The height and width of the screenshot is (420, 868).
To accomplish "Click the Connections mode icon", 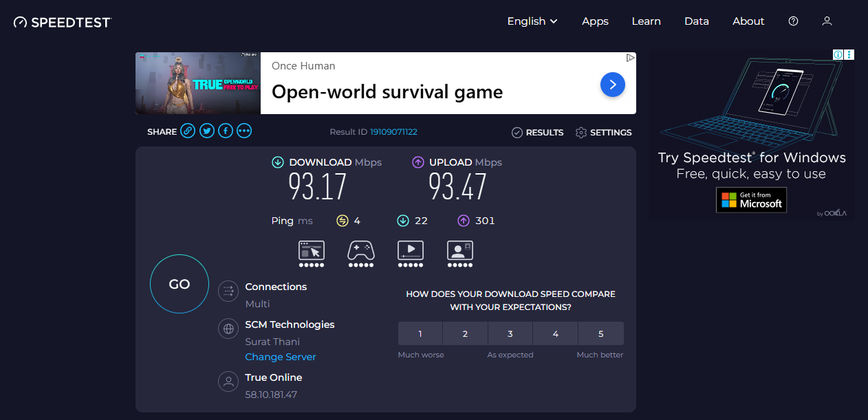I will pos(228,291).
